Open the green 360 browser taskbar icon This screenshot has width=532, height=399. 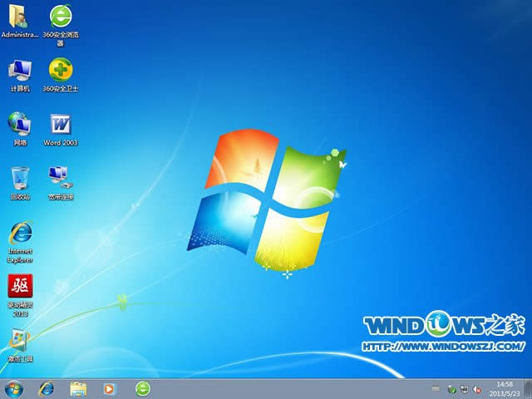[x=143, y=388]
